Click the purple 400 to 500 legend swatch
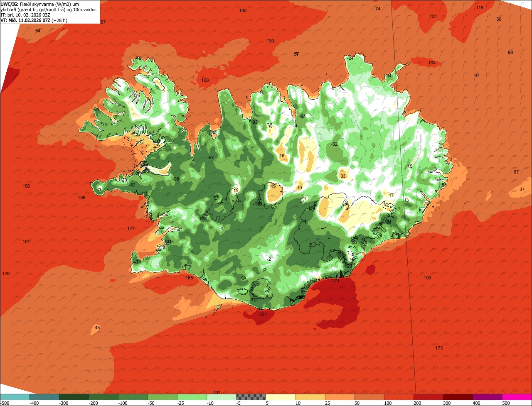The width and height of the screenshot is (532, 406). [x=488, y=397]
